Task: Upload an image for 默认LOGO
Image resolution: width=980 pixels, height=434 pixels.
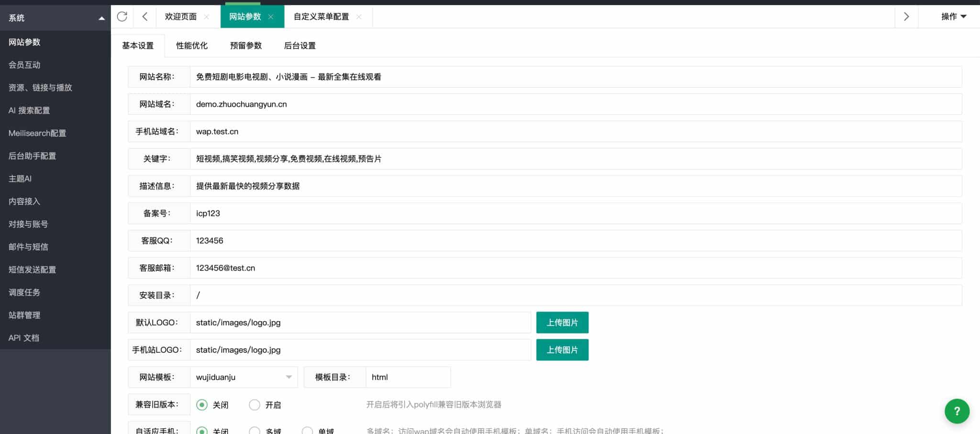Action: pos(562,323)
